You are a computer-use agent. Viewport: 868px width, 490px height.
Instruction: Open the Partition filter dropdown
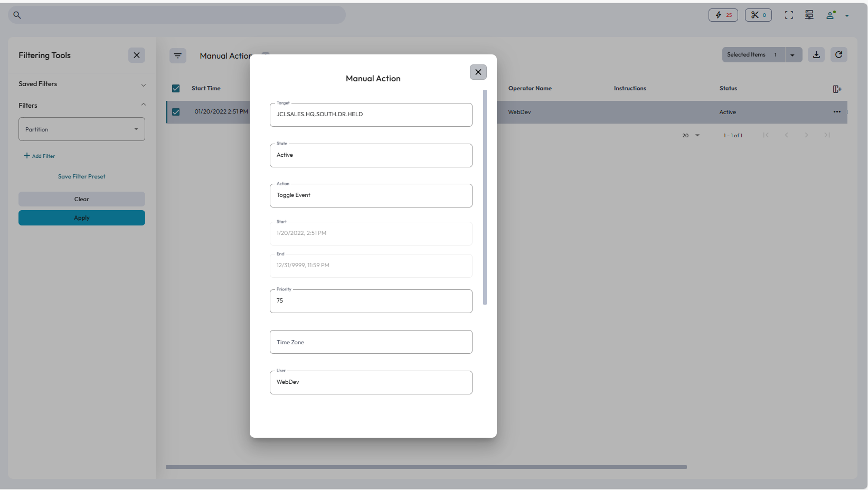[82, 129]
